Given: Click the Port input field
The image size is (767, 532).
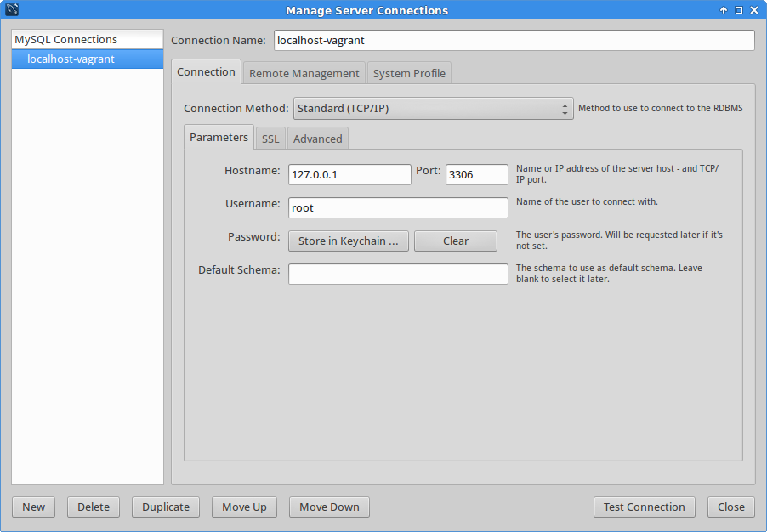Looking at the screenshot, I should 477,174.
